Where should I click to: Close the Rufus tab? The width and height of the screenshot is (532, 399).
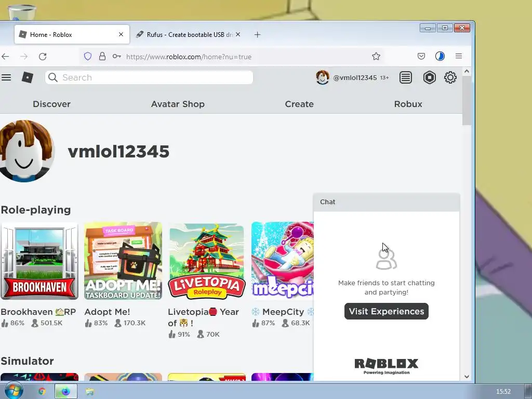pos(238,34)
